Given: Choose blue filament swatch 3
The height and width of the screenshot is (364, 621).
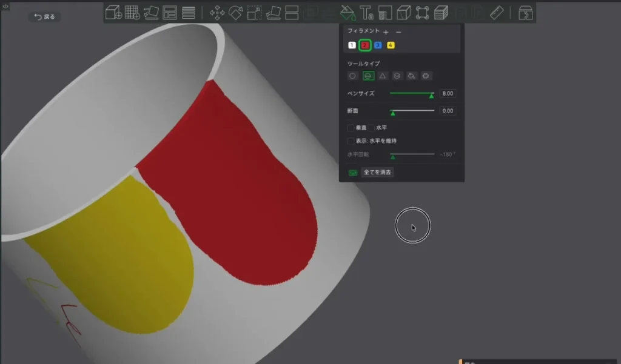Looking at the screenshot, I should point(378,45).
